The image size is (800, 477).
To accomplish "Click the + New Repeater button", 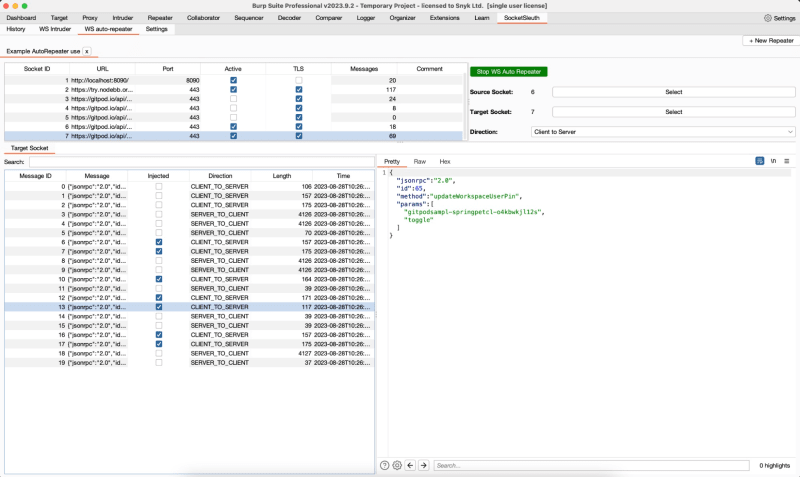I will pos(771,40).
